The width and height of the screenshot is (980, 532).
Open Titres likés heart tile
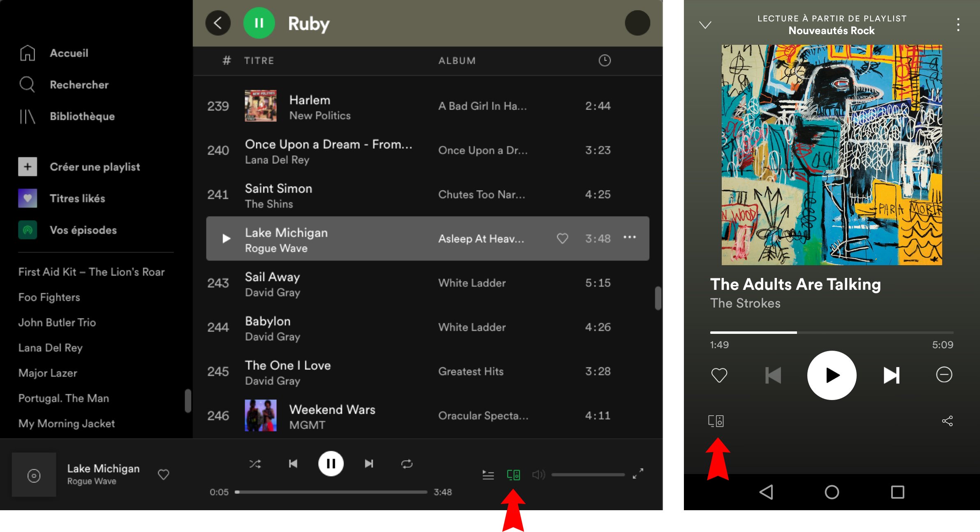click(x=28, y=198)
